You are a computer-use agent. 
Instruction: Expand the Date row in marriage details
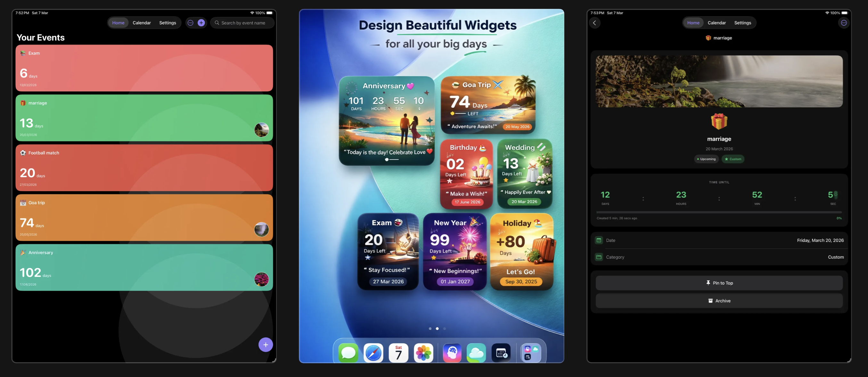719,240
